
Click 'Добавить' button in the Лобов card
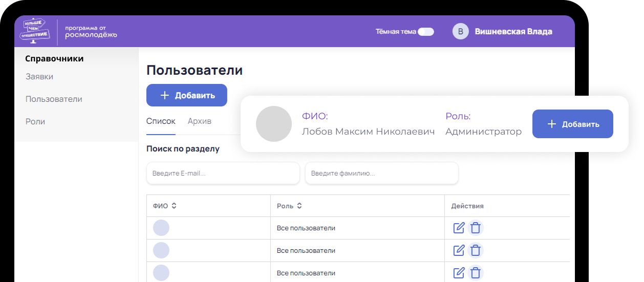click(572, 124)
